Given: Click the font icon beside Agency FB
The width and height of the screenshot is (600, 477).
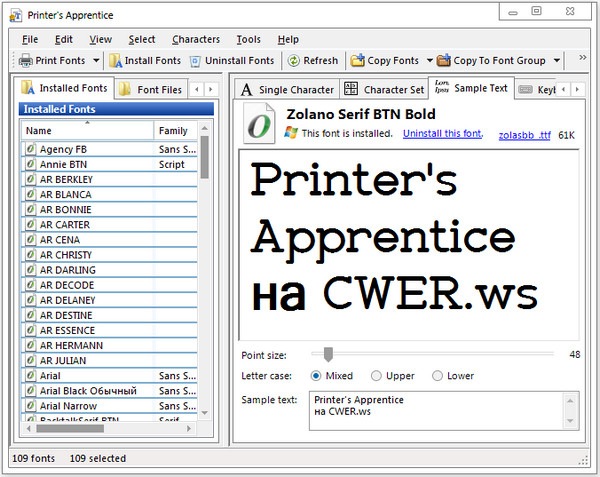Looking at the screenshot, I should coord(31,149).
